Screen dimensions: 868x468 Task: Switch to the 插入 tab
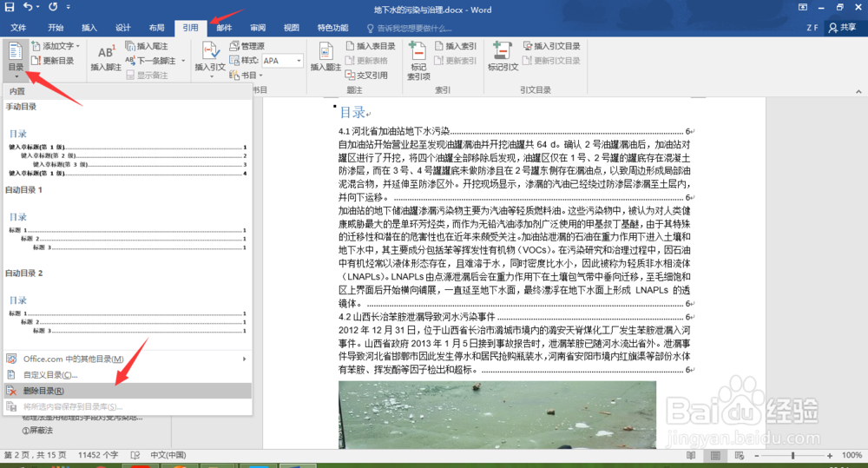coord(89,27)
